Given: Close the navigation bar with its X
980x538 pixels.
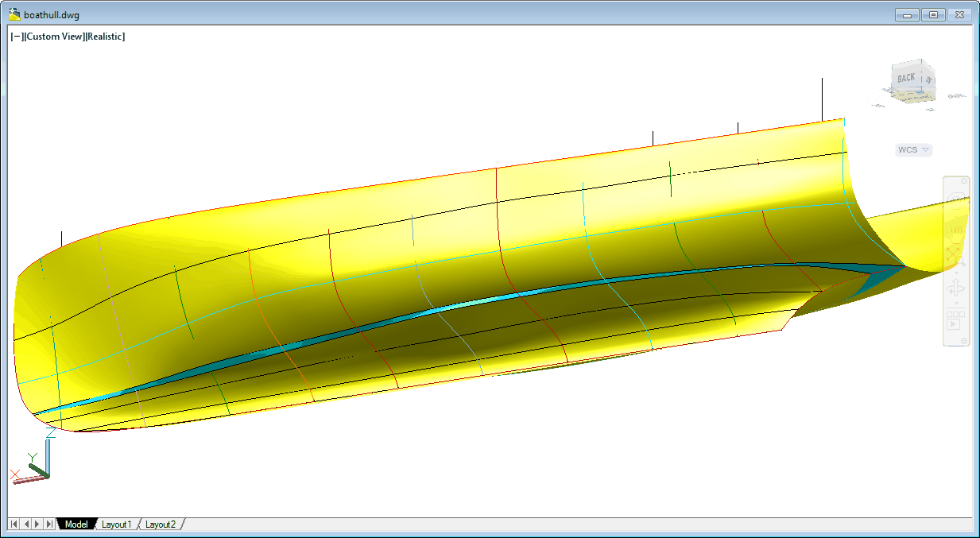Looking at the screenshot, I should pyautogui.click(x=964, y=181).
